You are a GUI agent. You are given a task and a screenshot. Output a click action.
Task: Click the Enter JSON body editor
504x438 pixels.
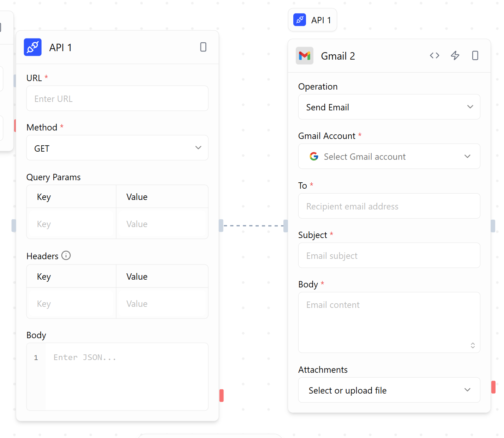126,376
